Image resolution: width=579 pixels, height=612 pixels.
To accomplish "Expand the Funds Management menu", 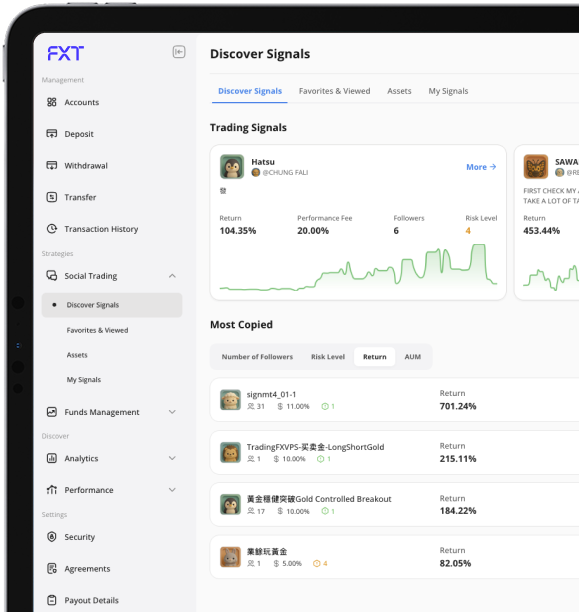I will 172,412.
